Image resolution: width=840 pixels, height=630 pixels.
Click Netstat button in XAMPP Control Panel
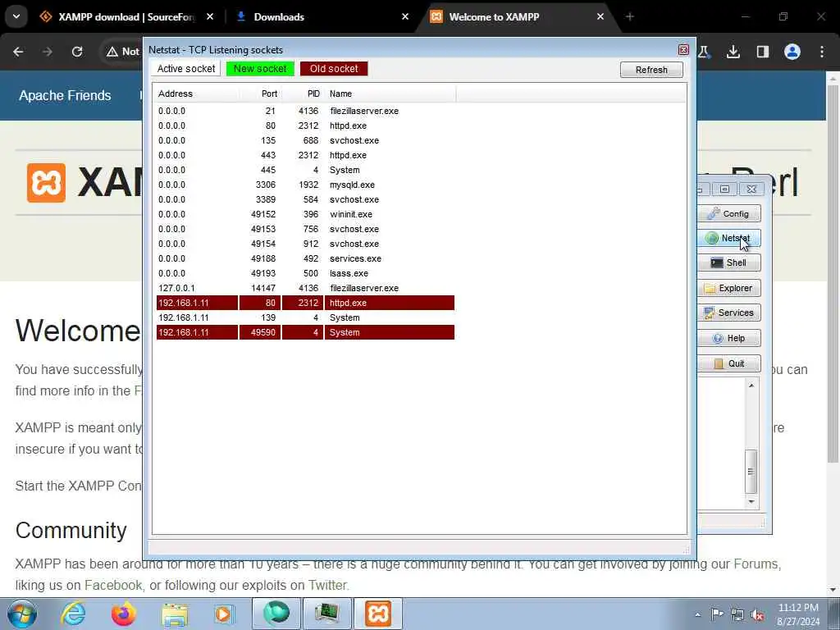(x=728, y=238)
